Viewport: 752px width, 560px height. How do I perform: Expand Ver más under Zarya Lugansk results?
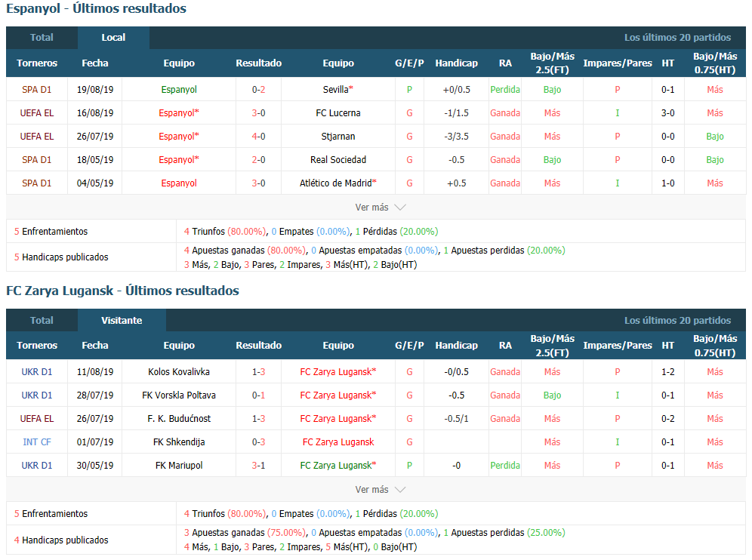click(x=381, y=490)
